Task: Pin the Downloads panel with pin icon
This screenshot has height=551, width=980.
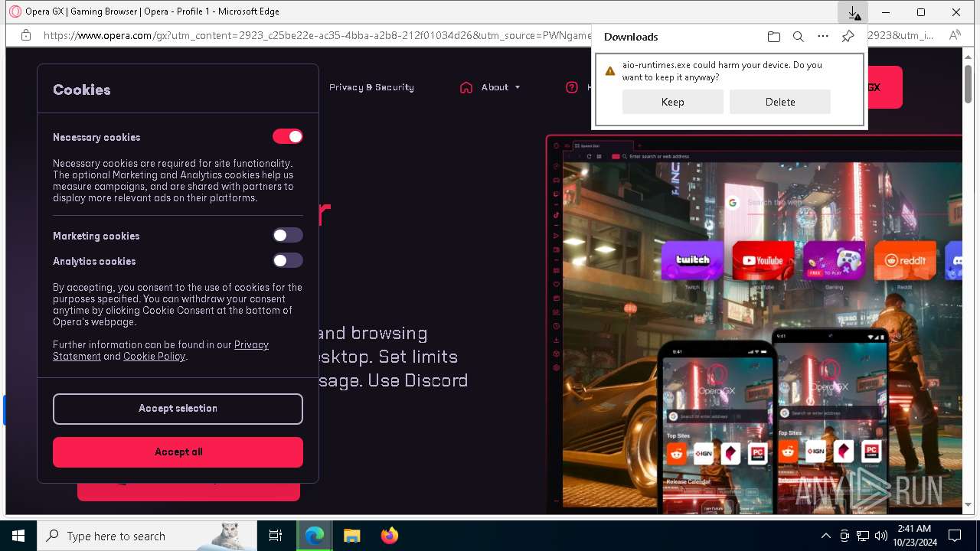Action: coord(848,37)
